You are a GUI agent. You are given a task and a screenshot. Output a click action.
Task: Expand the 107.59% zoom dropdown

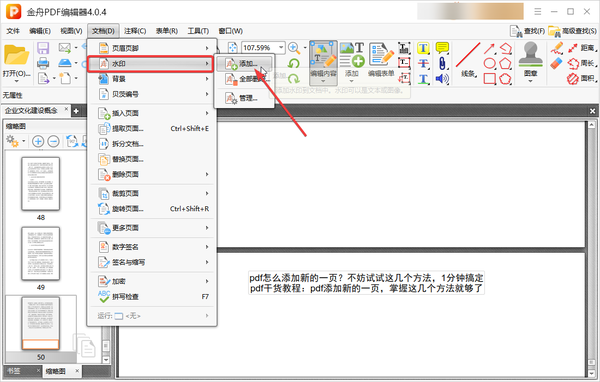pos(281,48)
